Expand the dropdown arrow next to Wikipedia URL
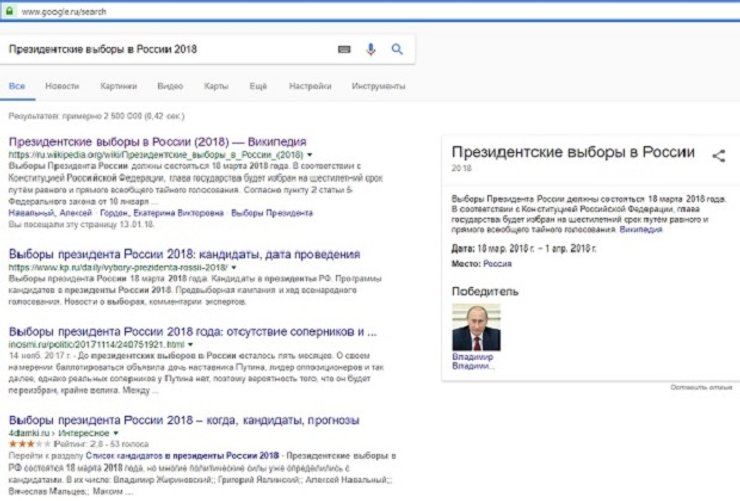Image resolution: width=740 pixels, height=501 pixels. 310,156
